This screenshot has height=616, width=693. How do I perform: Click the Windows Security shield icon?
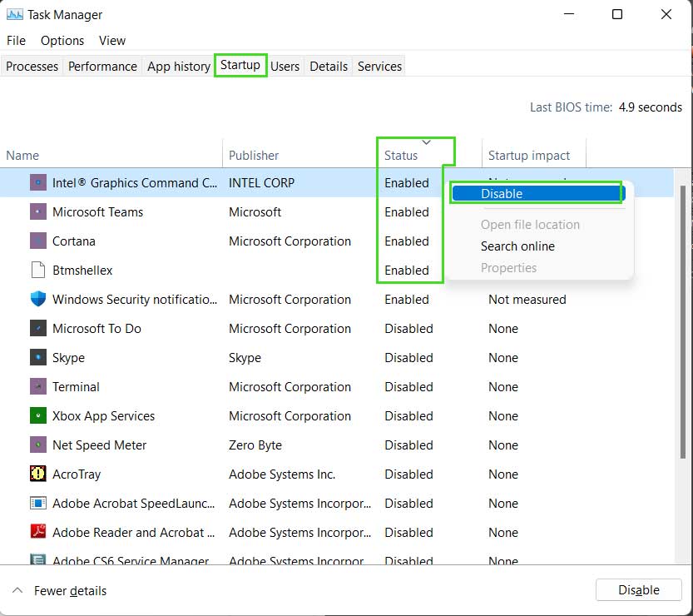coord(38,300)
